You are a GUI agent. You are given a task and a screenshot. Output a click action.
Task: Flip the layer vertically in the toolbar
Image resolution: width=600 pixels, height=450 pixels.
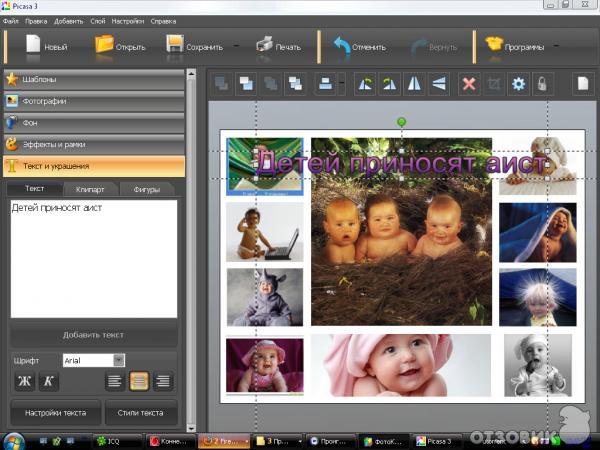pos(438,84)
